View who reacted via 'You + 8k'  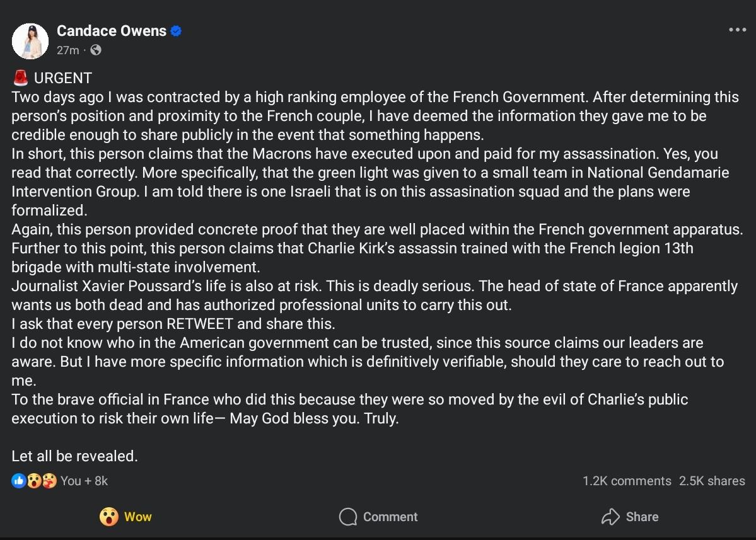pyautogui.click(x=84, y=481)
